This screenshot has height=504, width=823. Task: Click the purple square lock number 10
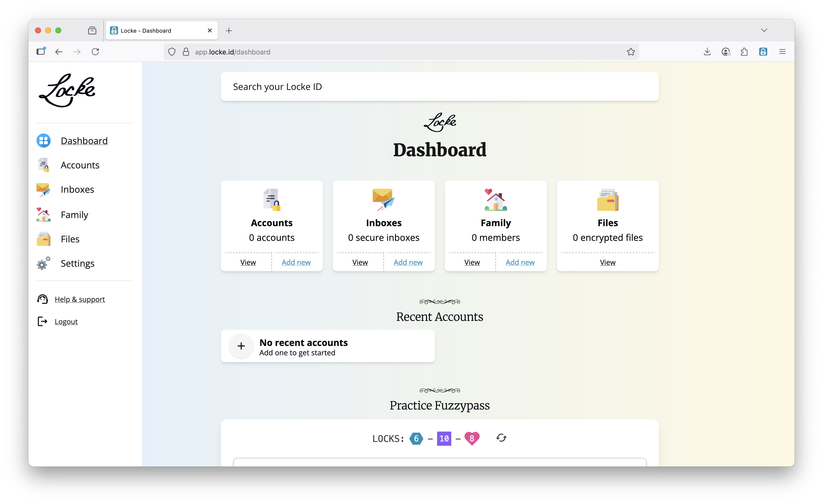click(x=444, y=439)
